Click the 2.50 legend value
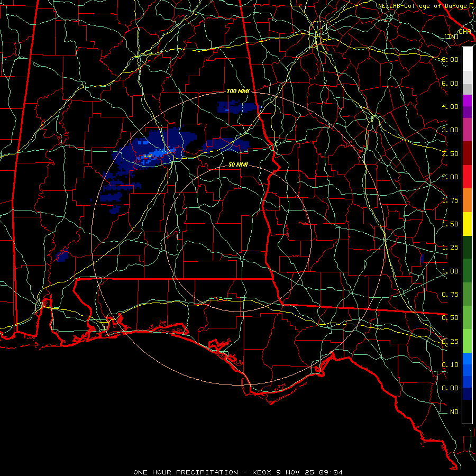Image resolution: width=476 pixels, height=476 pixels. click(x=450, y=153)
